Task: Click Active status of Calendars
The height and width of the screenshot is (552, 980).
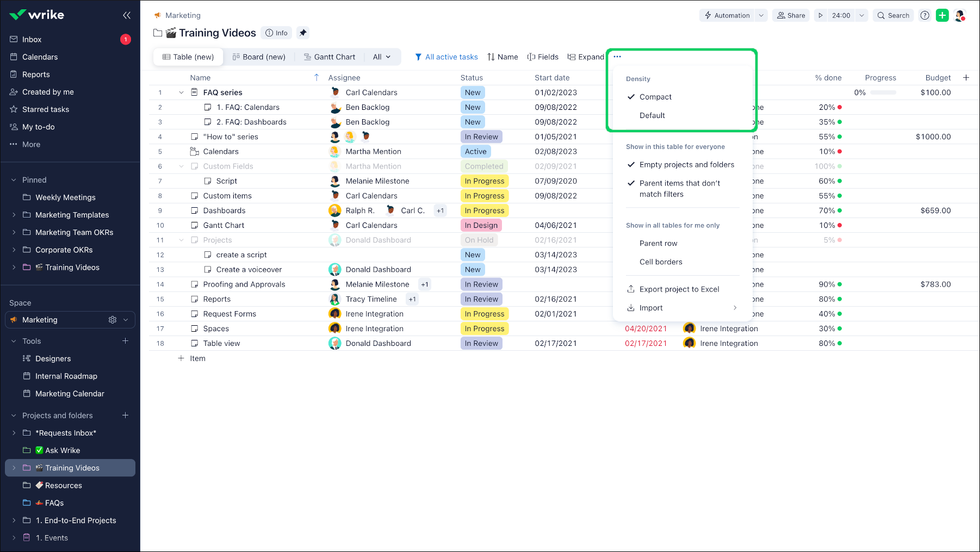Action: click(x=476, y=152)
